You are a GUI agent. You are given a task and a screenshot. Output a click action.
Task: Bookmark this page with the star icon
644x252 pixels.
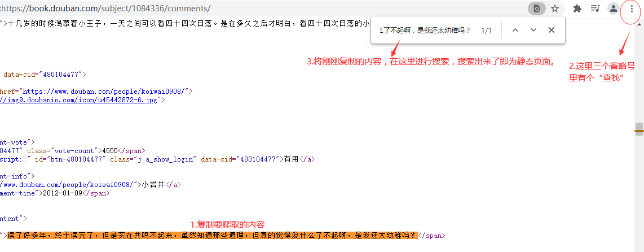point(555,8)
